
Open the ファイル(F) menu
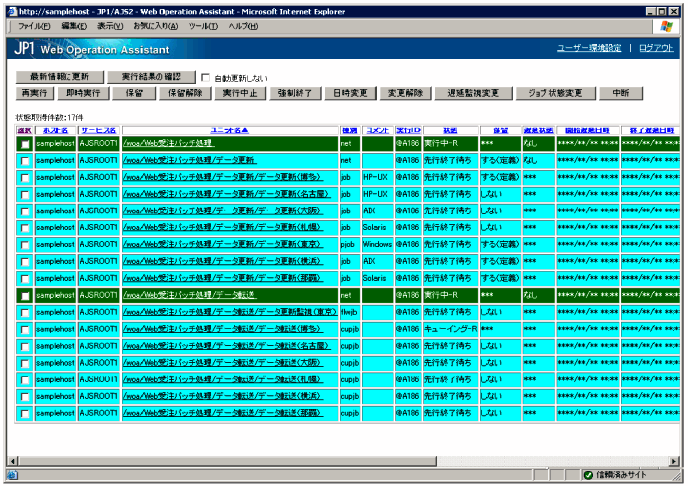[36, 25]
